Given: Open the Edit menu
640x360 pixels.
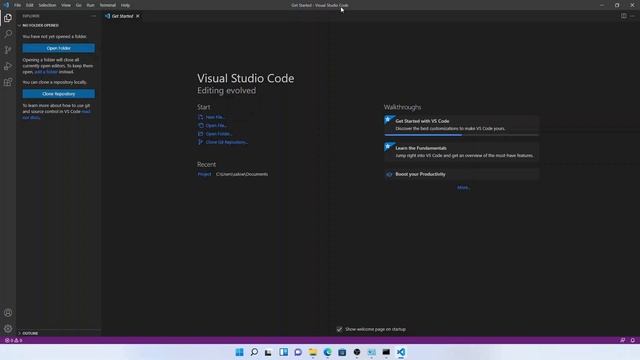Looking at the screenshot, I should (30, 5).
